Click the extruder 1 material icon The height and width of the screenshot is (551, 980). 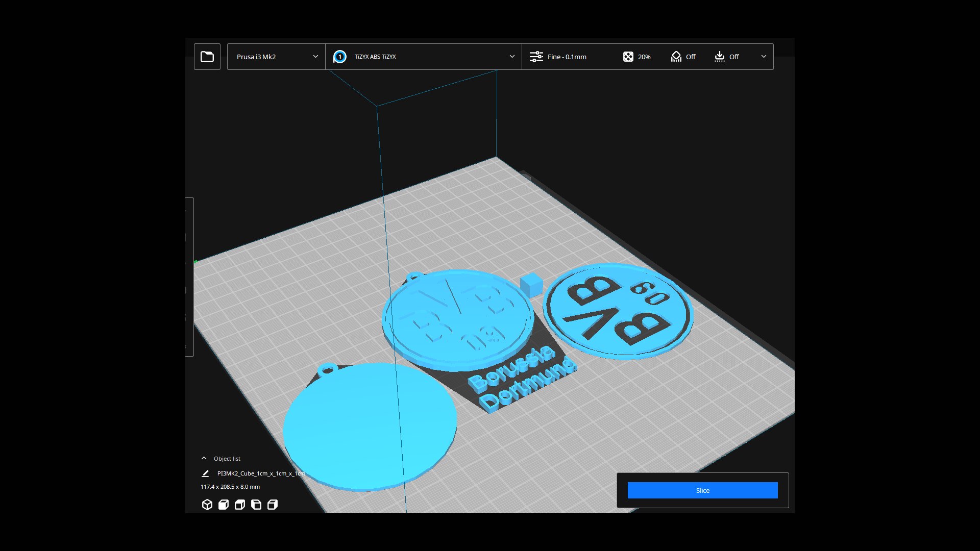339,57
